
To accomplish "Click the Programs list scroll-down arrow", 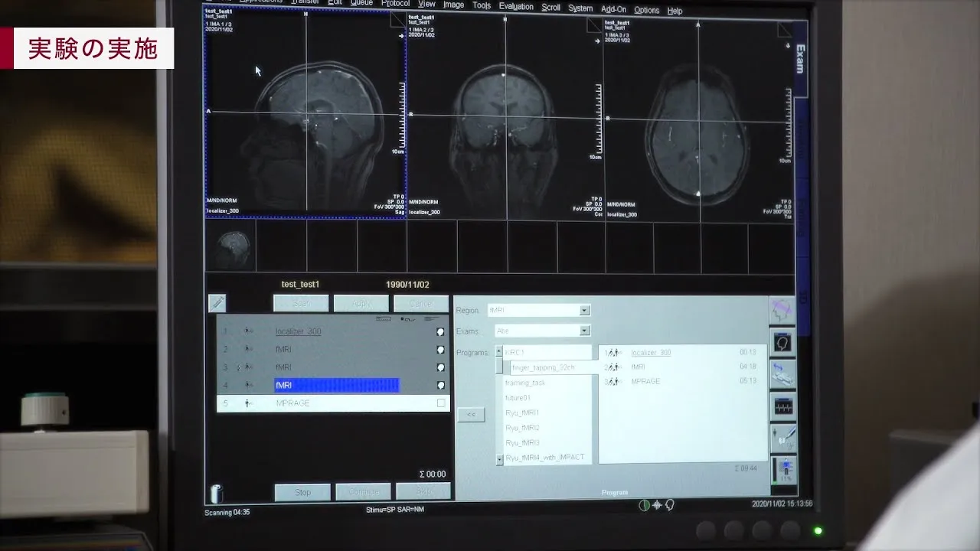I will (x=500, y=460).
